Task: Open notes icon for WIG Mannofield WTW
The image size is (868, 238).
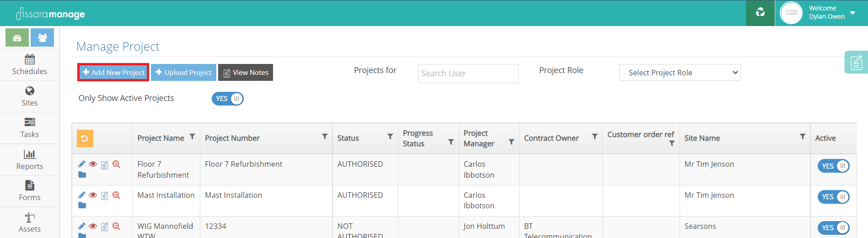Action: (104, 227)
